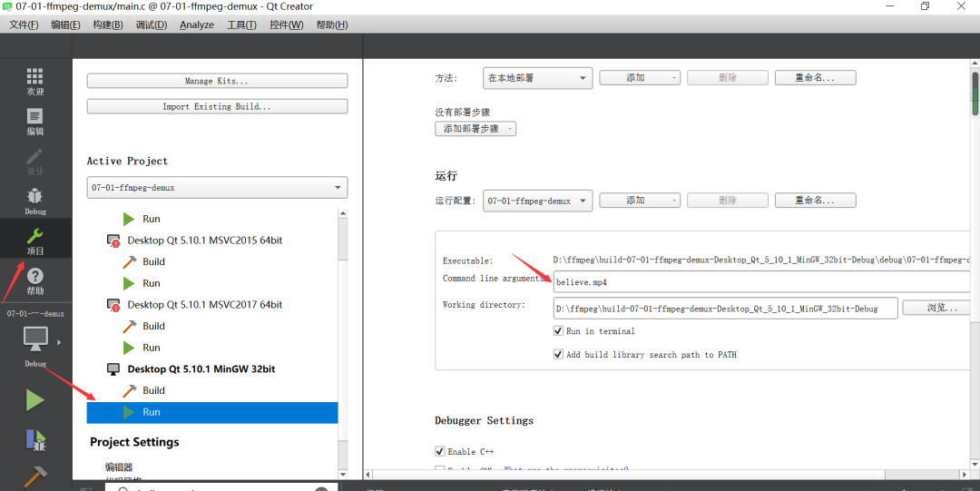Viewport: 980px width, 491px height.
Task: Run the project with green arrow
Action: click(x=35, y=400)
